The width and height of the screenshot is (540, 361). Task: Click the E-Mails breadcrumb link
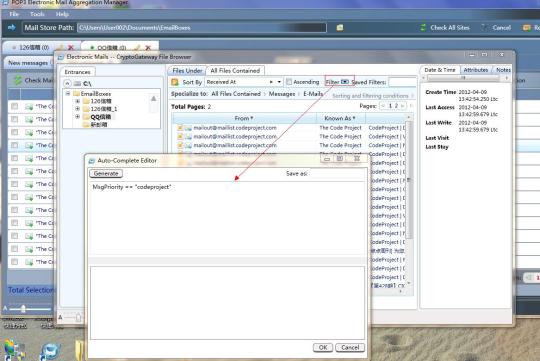point(313,94)
